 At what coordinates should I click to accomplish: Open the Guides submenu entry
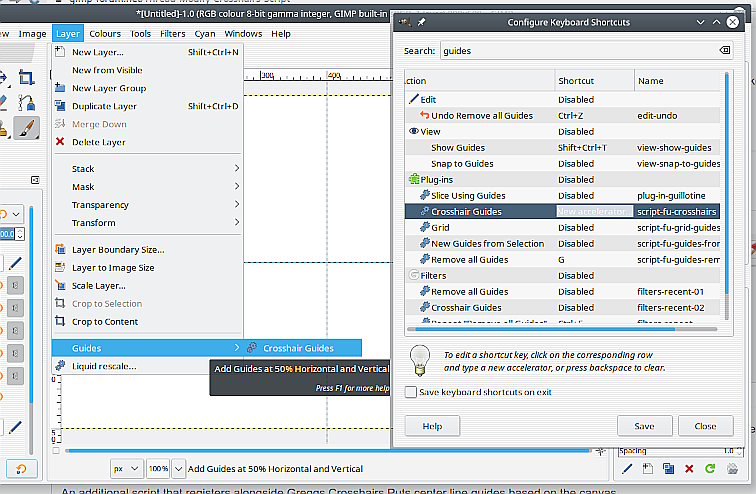tap(147, 348)
